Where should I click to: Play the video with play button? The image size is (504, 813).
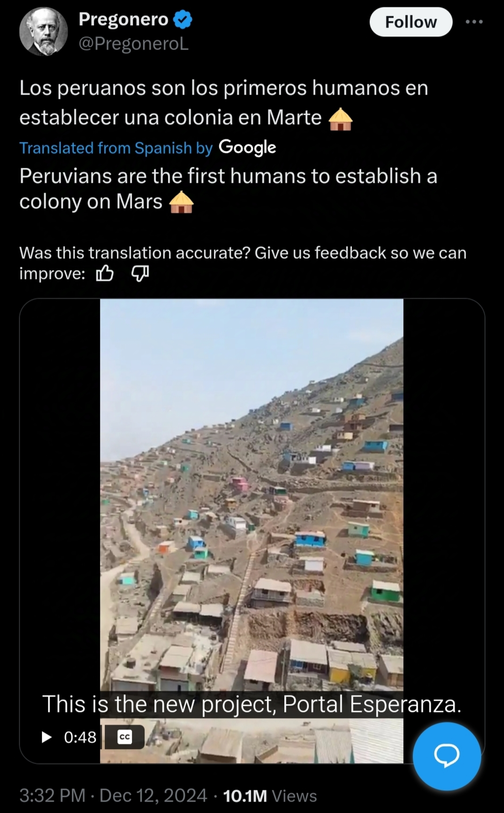tap(46, 737)
